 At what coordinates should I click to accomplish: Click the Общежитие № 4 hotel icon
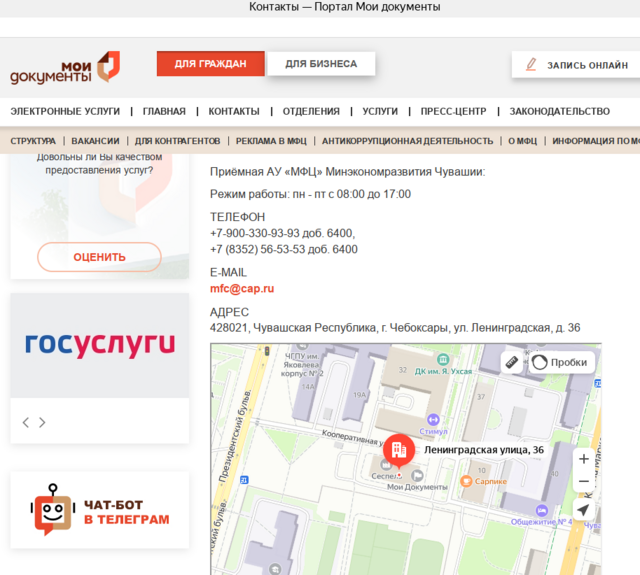tap(542, 510)
